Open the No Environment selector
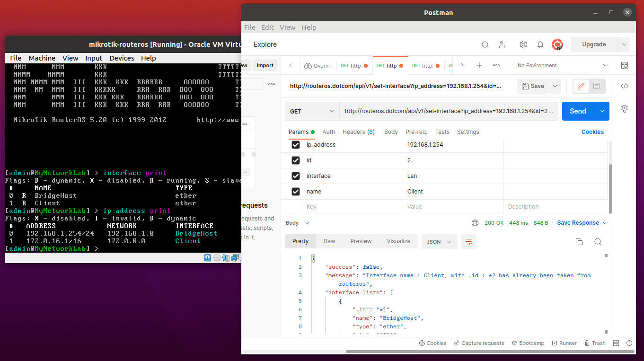Viewport: 644px width, 361px height. pyautogui.click(x=562, y=65)
